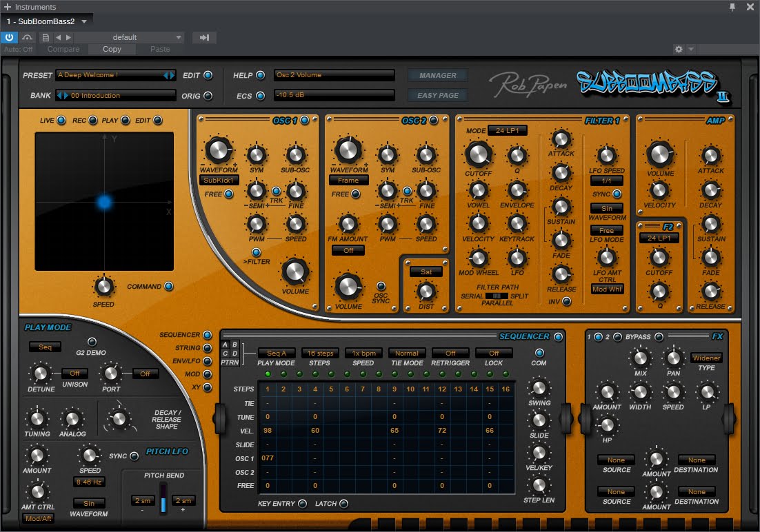Click the F2 Cutoff knob
Image resolution: width=760 pixels, height=532 pixels.
point(659,257)
